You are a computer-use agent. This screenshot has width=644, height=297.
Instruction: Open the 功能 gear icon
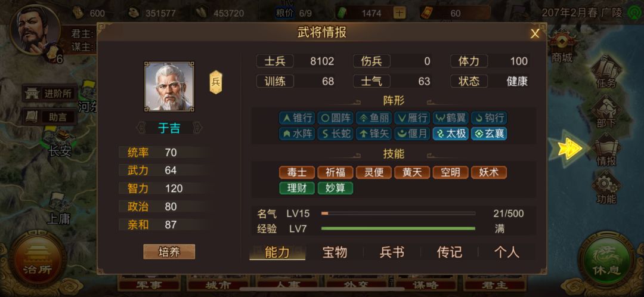pos(606,188)
